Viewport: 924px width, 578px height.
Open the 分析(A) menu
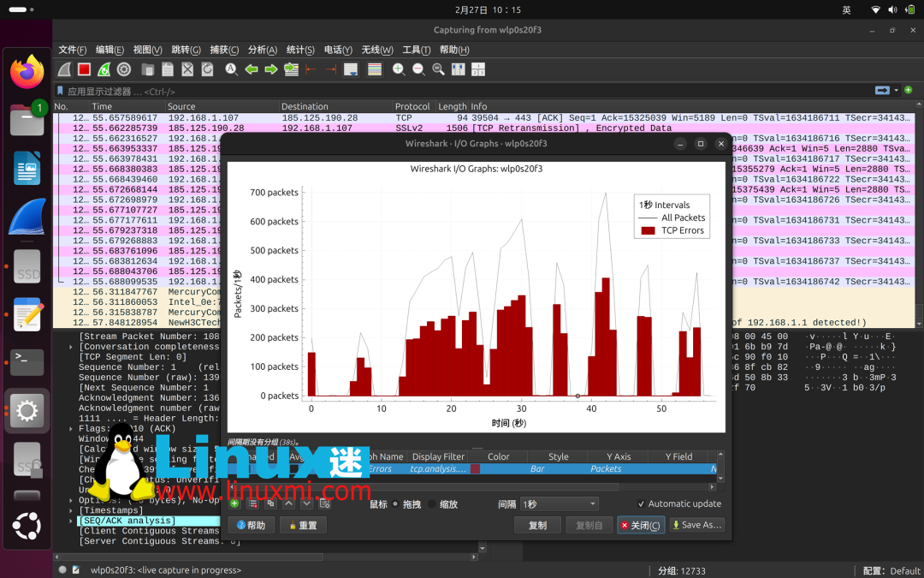tap(263, 51)
